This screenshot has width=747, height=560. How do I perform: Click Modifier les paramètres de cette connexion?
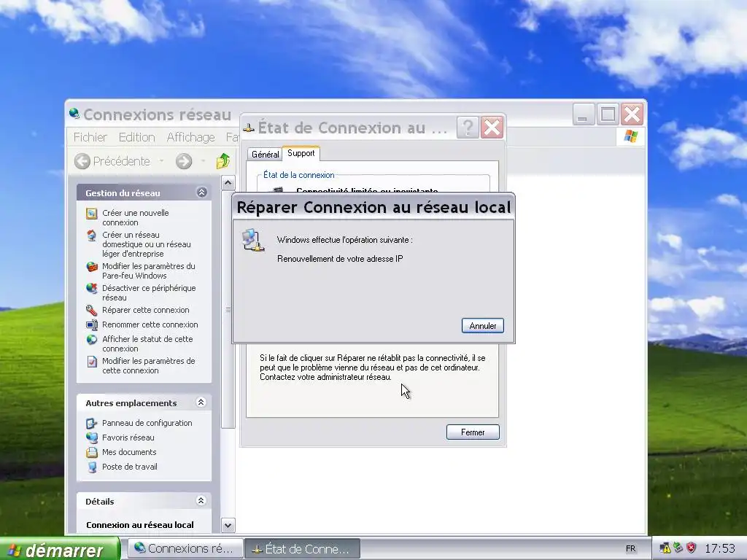[148, 366]
